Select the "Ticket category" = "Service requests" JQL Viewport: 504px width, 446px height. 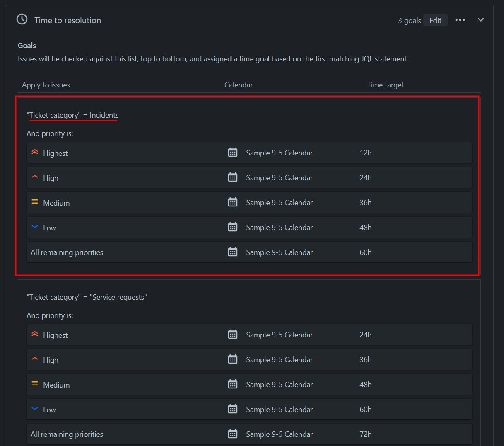87,297
